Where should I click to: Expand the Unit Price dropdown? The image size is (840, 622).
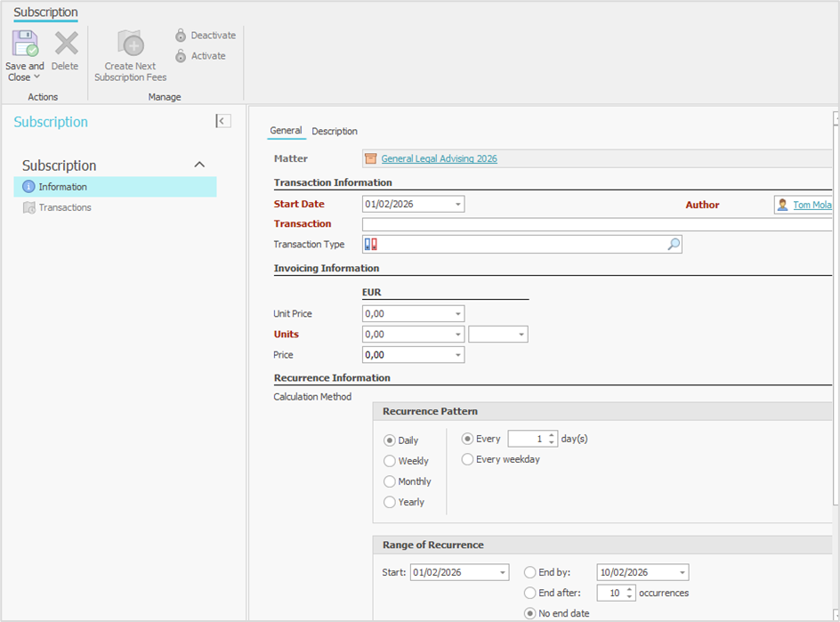[x=458, y=314]
